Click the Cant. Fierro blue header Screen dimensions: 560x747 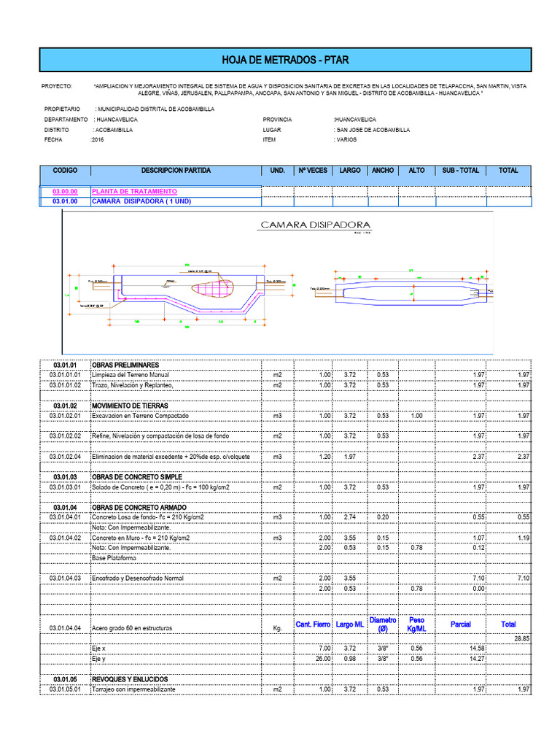[313, 624]
